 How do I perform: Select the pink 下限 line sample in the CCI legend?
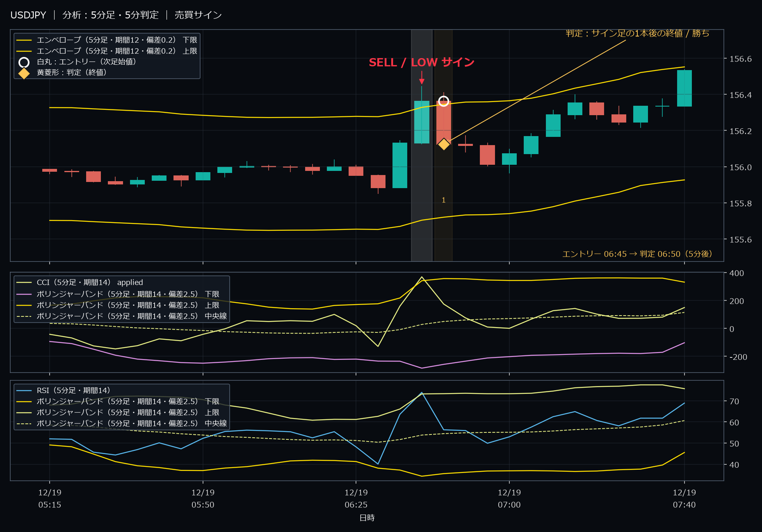click(x=24, y=294)
